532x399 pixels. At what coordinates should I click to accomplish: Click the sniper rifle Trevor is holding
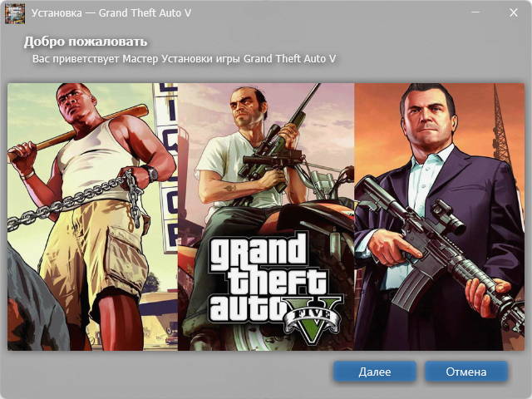[x=280, y=142]
